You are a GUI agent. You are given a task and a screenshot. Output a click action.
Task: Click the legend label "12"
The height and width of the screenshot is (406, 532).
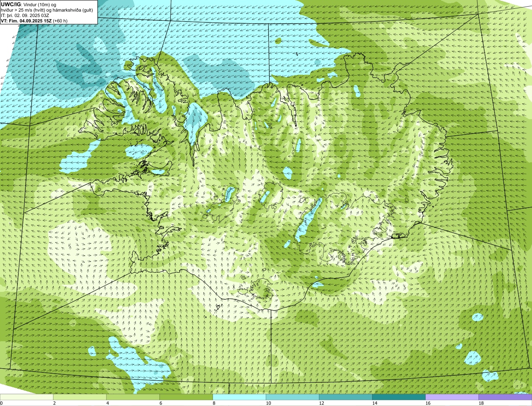click(322, 403)
